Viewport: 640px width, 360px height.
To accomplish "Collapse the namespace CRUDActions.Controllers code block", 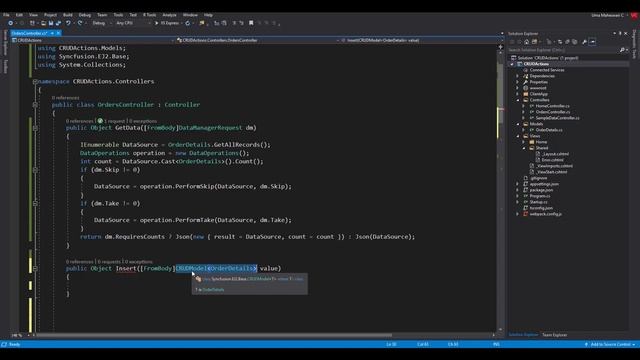I will tap(35, 82).
